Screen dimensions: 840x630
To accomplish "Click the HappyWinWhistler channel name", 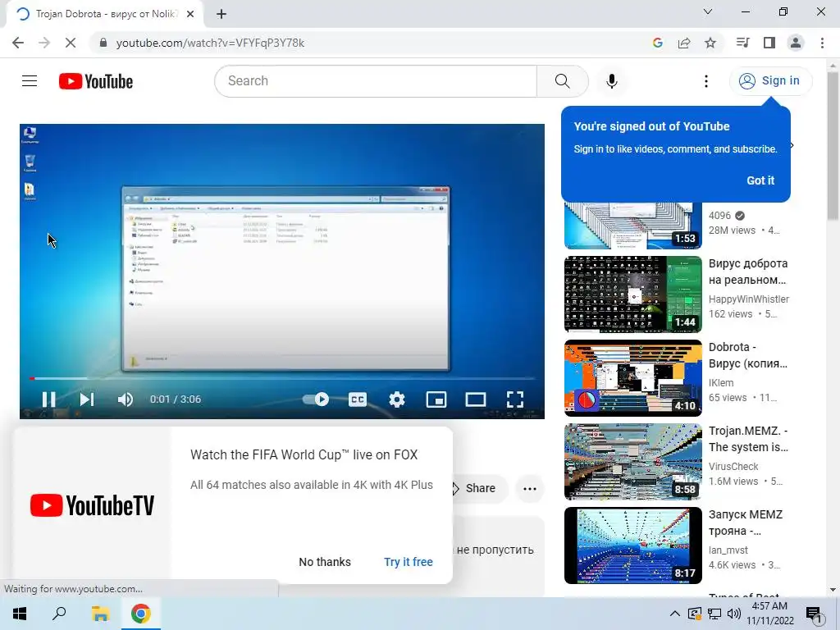I will click(x=748, y=299).
